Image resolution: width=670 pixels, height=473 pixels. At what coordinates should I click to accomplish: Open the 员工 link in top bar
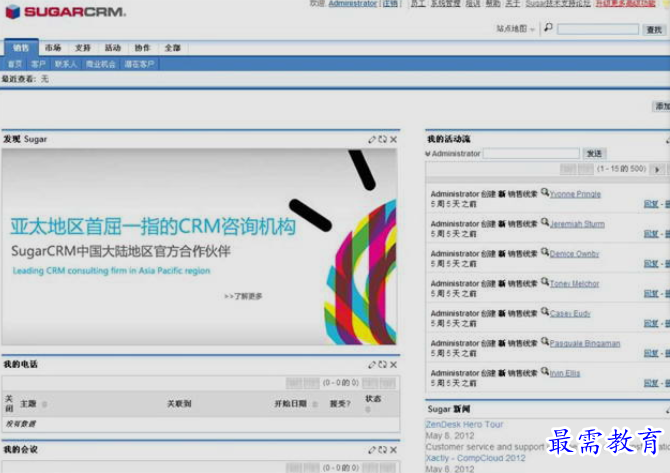418,3
